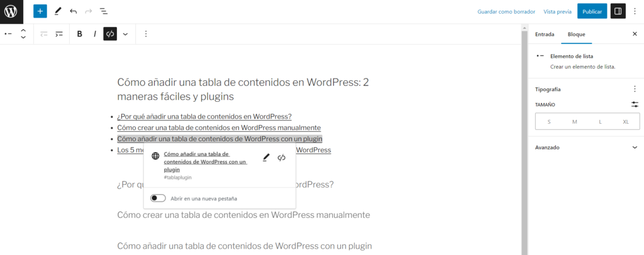This screenshot has width=644, height=255.
Task: Click Elemento de lista block title
Action: (x=572, y=56)
